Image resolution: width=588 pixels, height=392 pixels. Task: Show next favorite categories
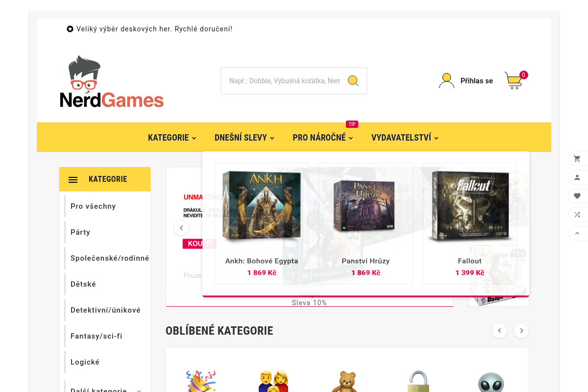click(x=521, y=331)
